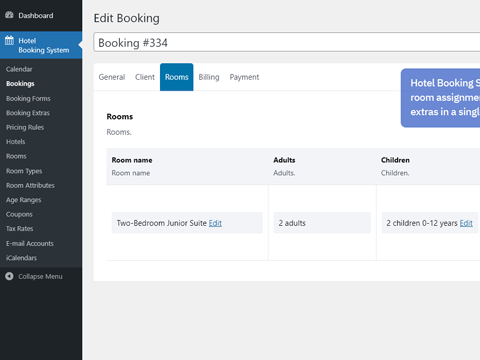Click the blue Hotel Booking tooltip box
This screenshot has width=480, height=360.
click(440, 98)
